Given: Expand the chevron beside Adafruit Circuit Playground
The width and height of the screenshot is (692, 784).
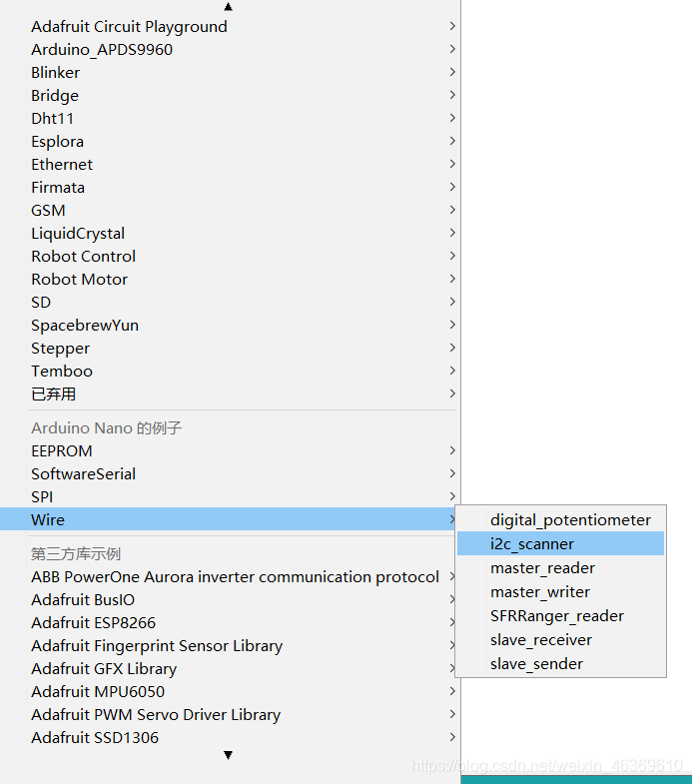Looking at the screenshot, I should click(452, 26).
